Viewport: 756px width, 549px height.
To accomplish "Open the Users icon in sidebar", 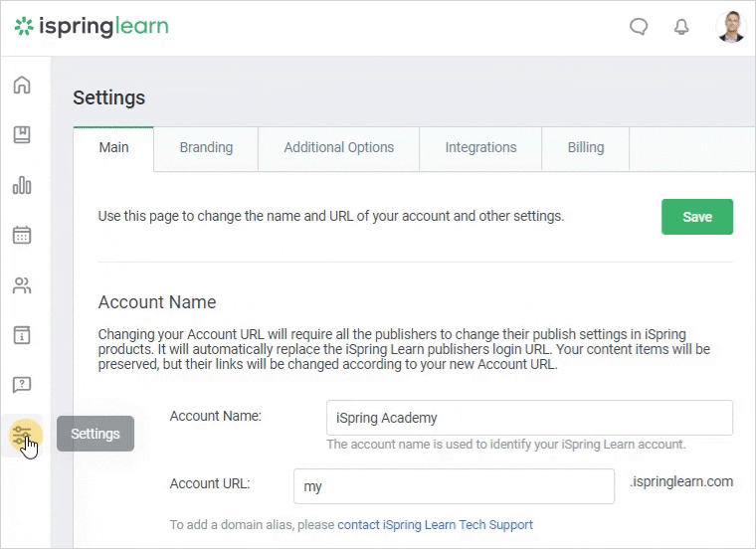I will point(22,285).
